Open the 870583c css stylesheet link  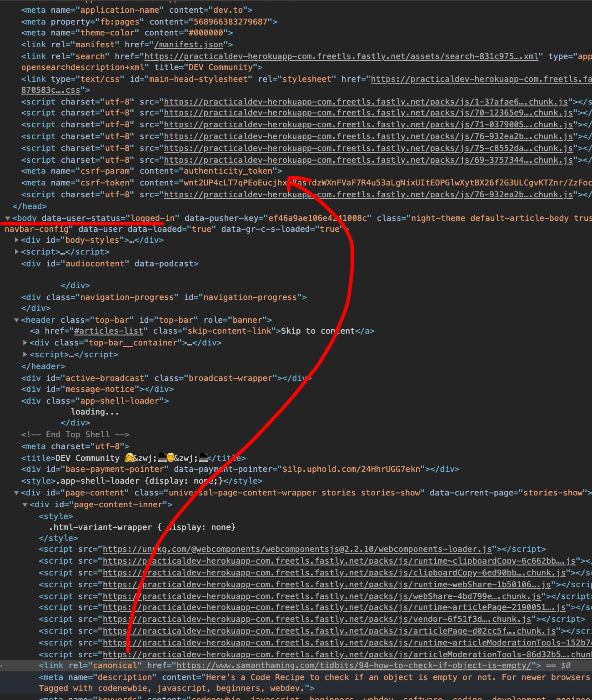51,90
